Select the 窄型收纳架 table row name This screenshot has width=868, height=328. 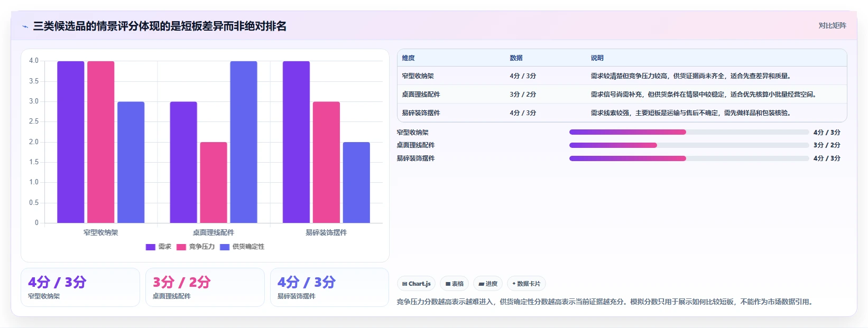418,76
